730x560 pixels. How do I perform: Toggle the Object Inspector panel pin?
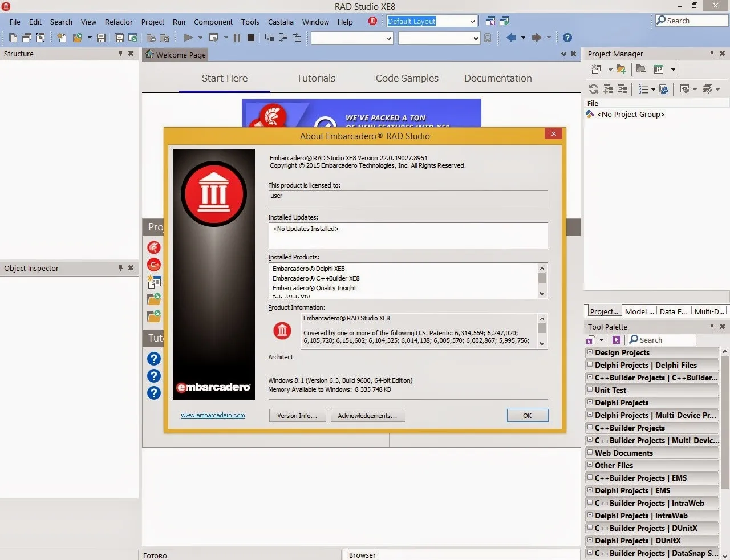coord(120,268)
